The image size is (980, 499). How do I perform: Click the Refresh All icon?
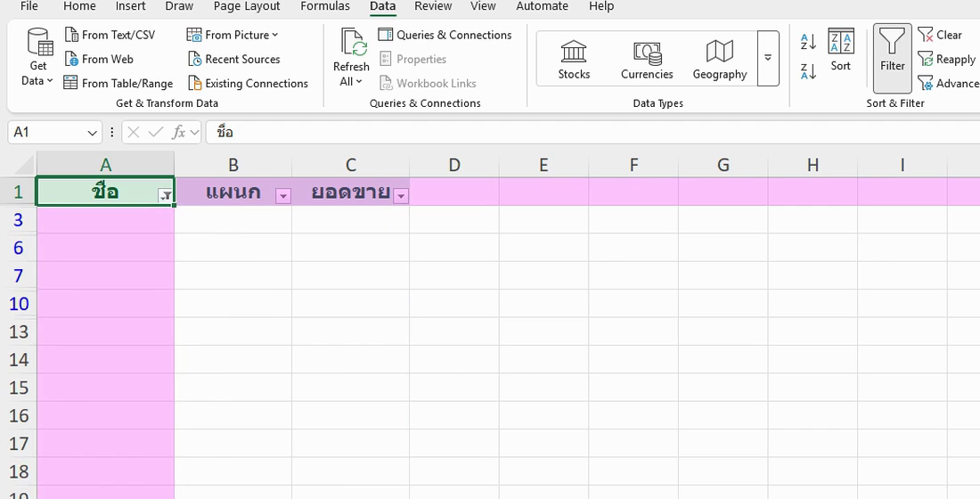coord(353,43)
